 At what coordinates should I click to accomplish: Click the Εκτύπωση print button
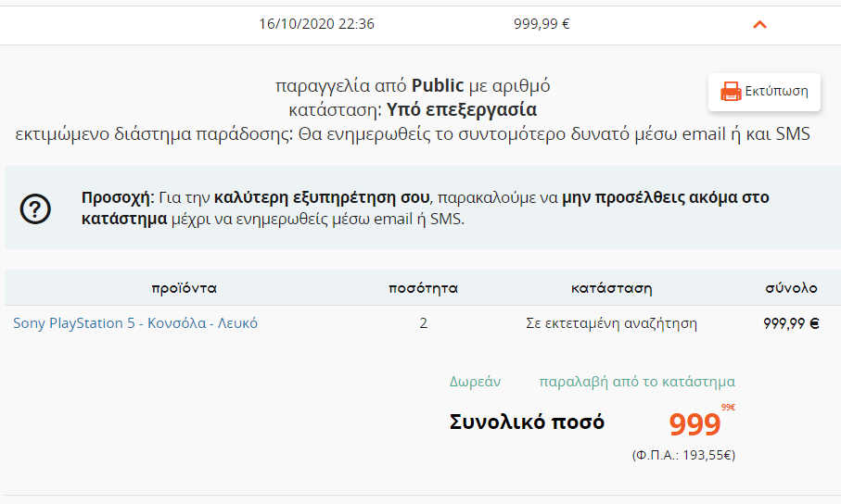point(764,92)
